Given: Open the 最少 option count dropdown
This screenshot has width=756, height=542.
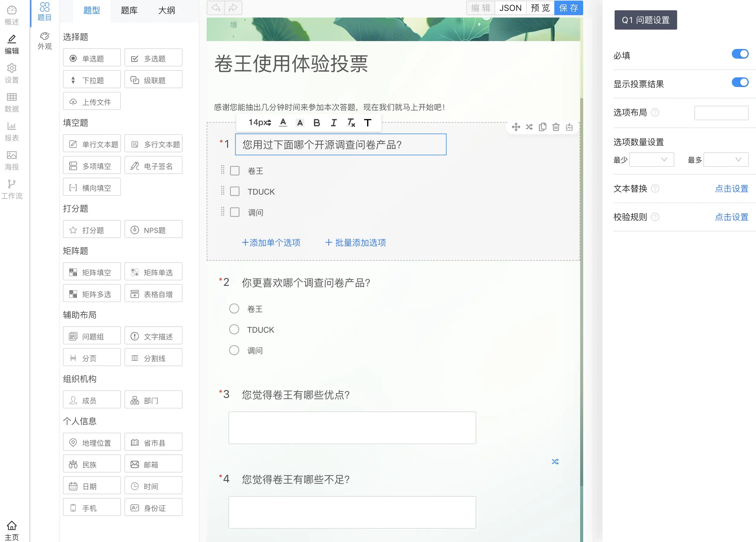Looking at the screenshot, I should point(652,159).
